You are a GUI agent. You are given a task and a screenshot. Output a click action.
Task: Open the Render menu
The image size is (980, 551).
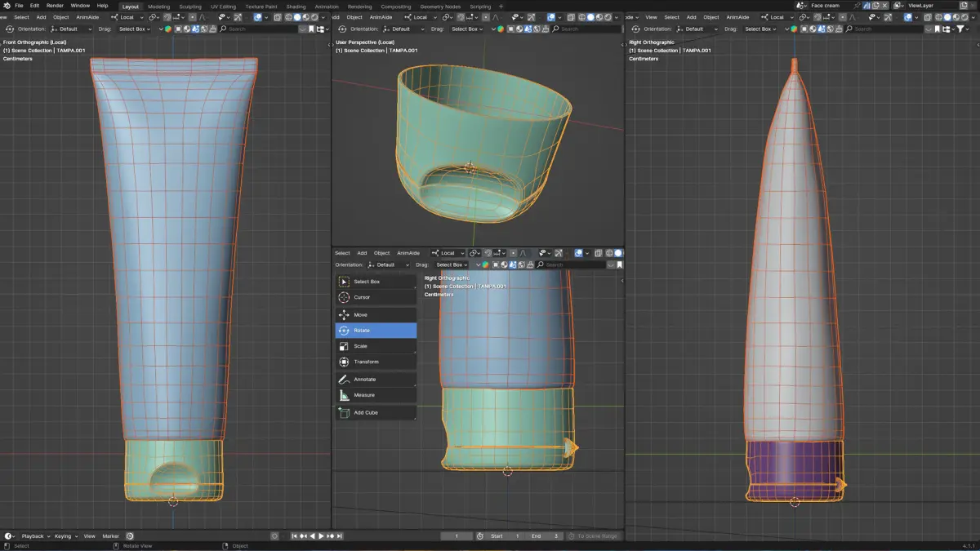tap(55, 6)
